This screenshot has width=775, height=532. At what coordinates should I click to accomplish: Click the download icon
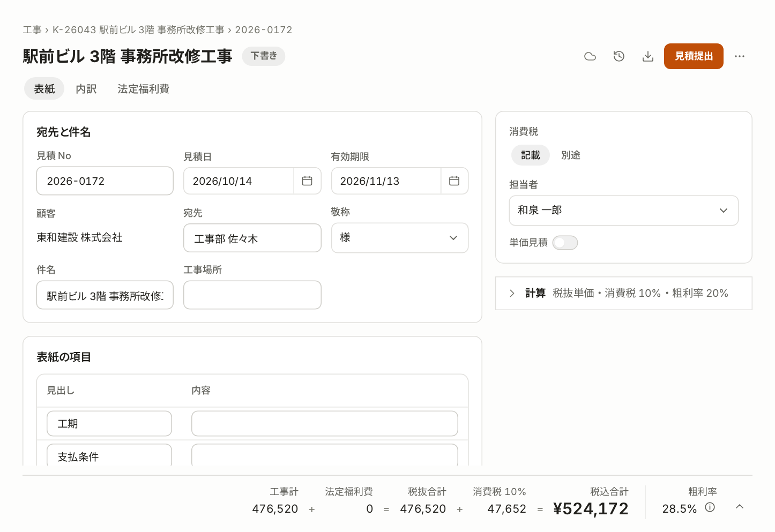(x=648, y=56)
